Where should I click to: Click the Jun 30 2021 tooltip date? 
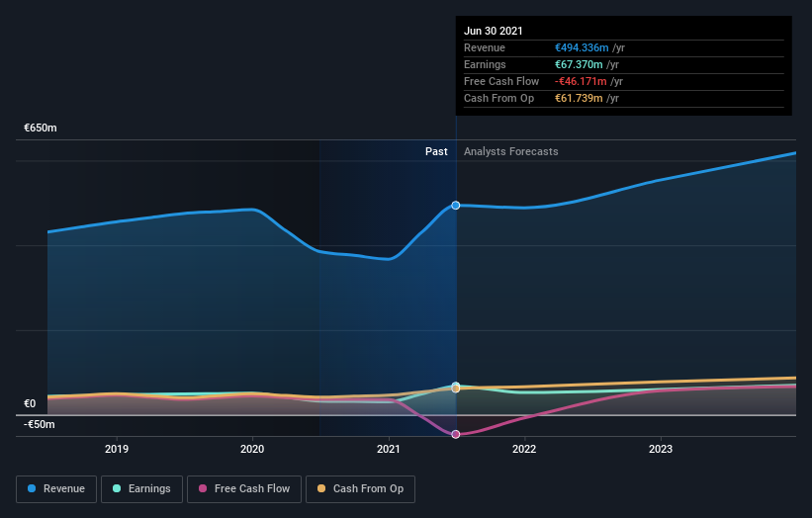click(493, 31)
